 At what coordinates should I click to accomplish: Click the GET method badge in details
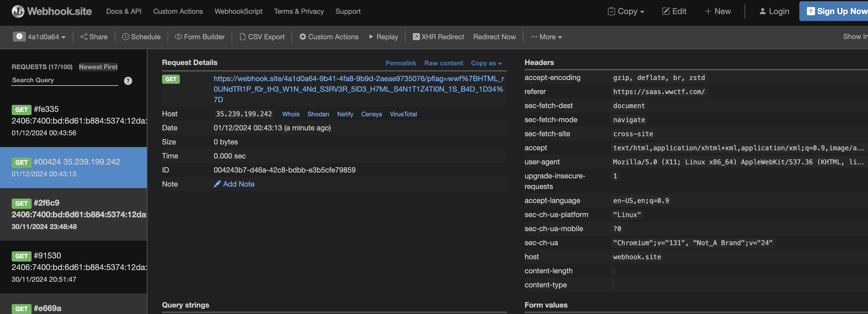pos(171,79)
